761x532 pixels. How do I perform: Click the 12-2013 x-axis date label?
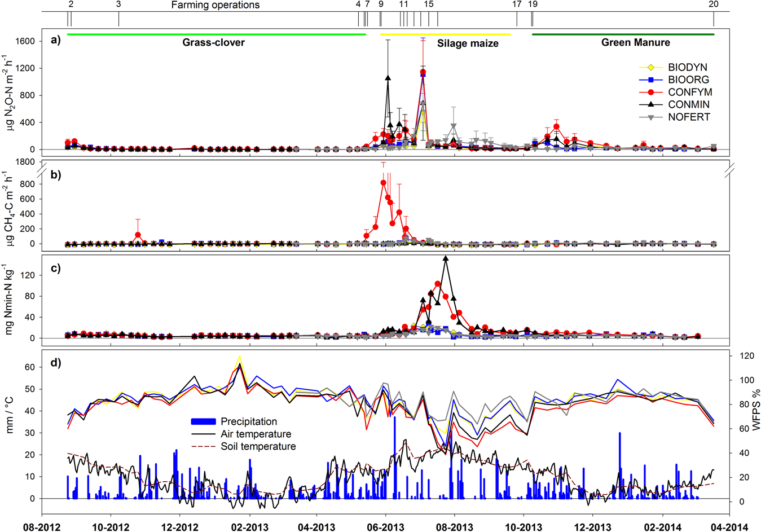(592, 526)
